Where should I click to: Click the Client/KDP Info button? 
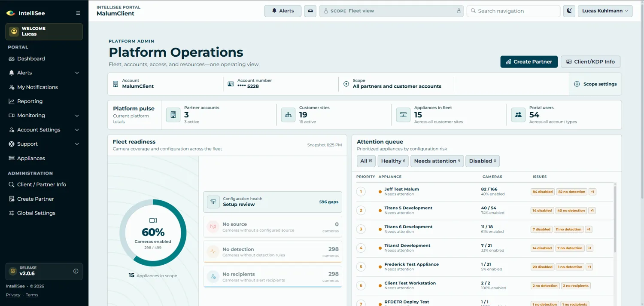pos(590,61)
